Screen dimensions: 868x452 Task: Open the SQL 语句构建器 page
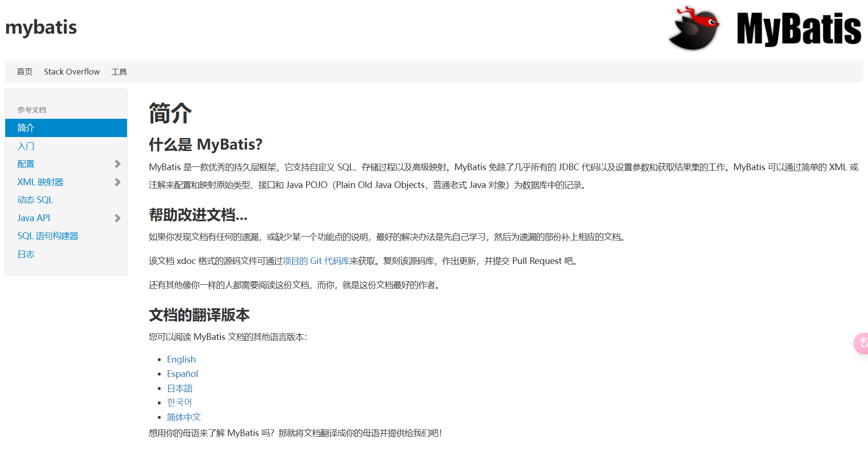[x=48, y=236]
